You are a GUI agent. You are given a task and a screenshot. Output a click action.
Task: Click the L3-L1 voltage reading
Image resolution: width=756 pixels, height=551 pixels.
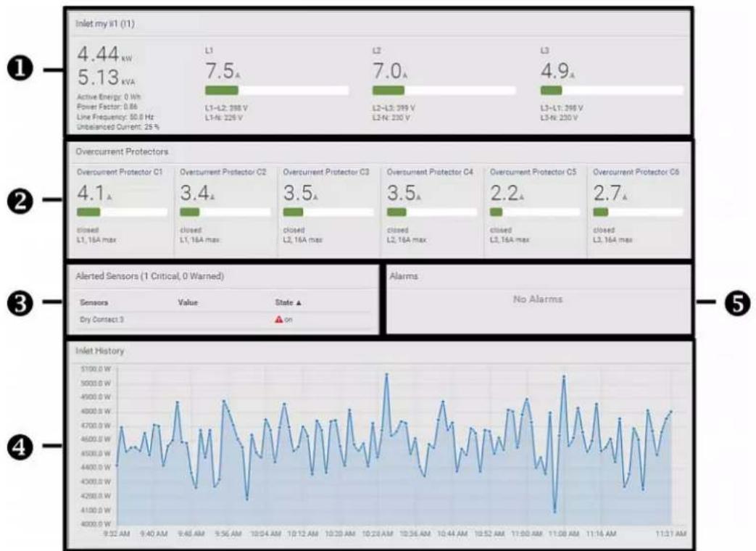(562, 108)
